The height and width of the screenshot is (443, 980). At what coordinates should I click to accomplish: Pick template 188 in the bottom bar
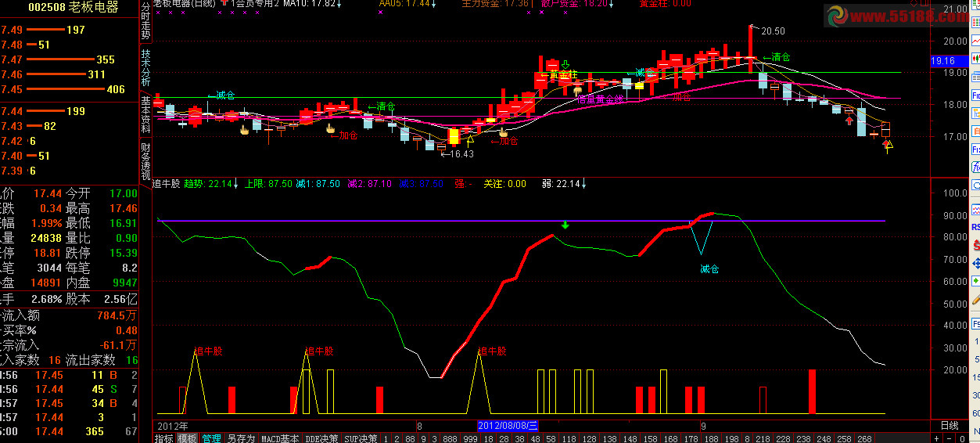[x=710, y=438]
